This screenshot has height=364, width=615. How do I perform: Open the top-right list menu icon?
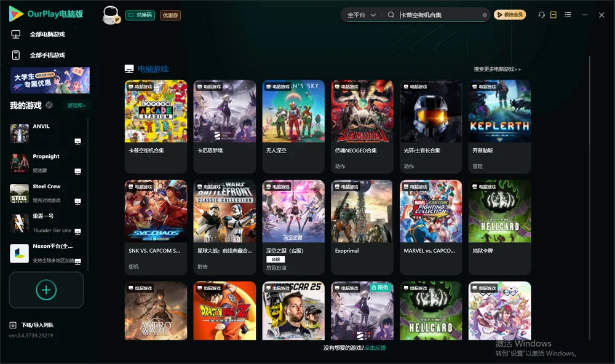coord(568,15)
